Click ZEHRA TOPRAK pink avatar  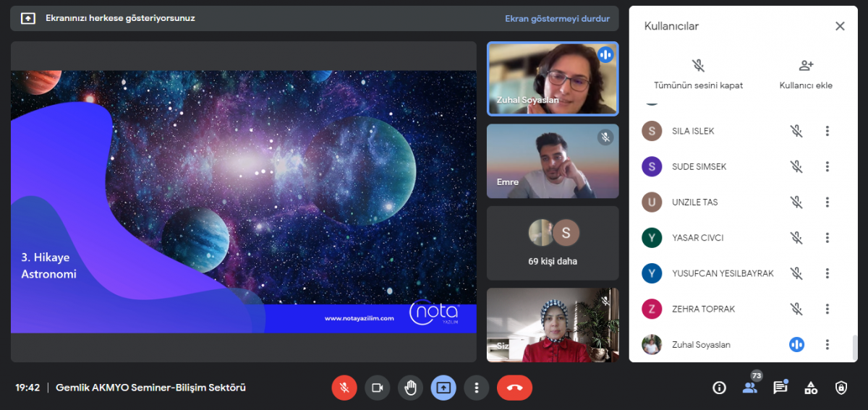click(x=652, y=309)
